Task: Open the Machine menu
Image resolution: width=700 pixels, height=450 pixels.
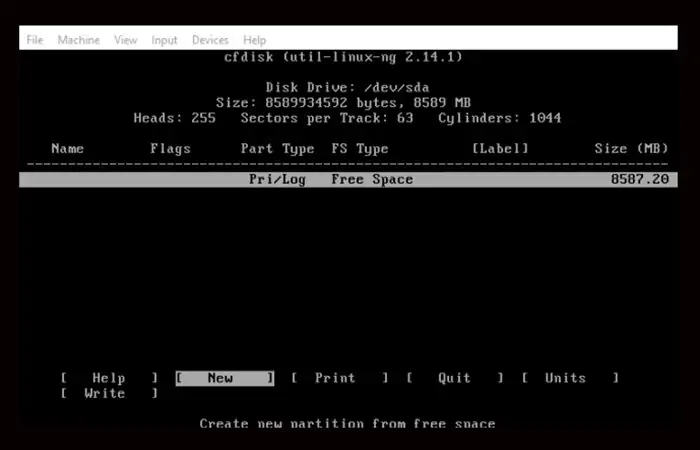Action: point(79,40)
